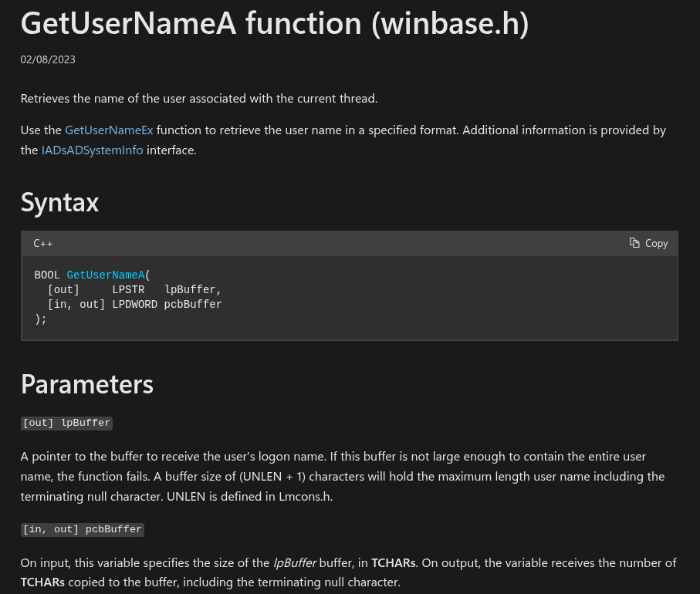Click the page title GetUserNameA function (winbase.h)

pos(275,23)
